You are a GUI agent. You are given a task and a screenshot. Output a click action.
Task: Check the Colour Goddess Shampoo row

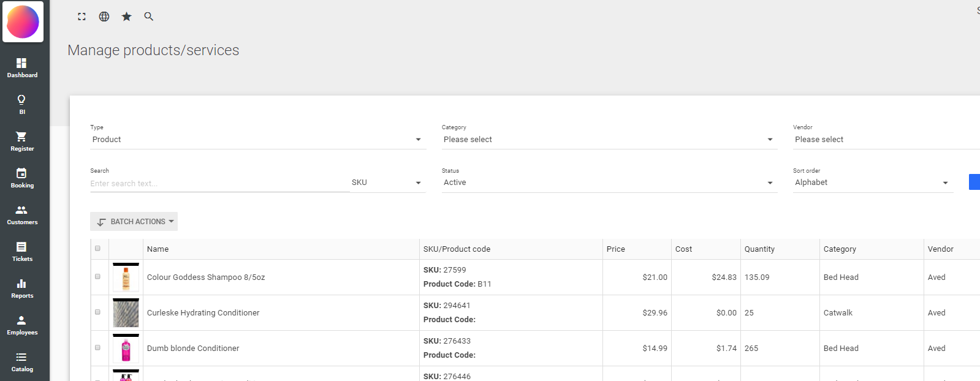pos(97,277)
